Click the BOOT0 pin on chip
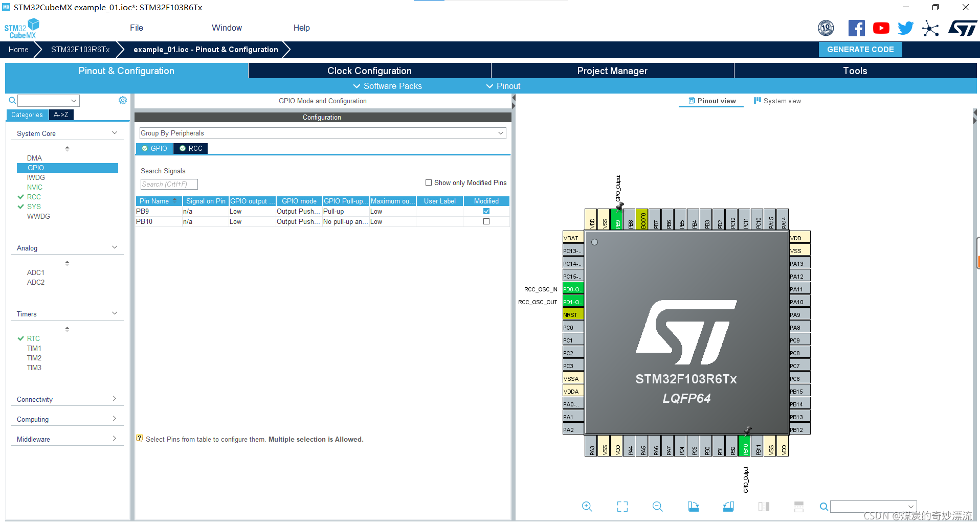The image size is (980, 525). coord(643,219)
